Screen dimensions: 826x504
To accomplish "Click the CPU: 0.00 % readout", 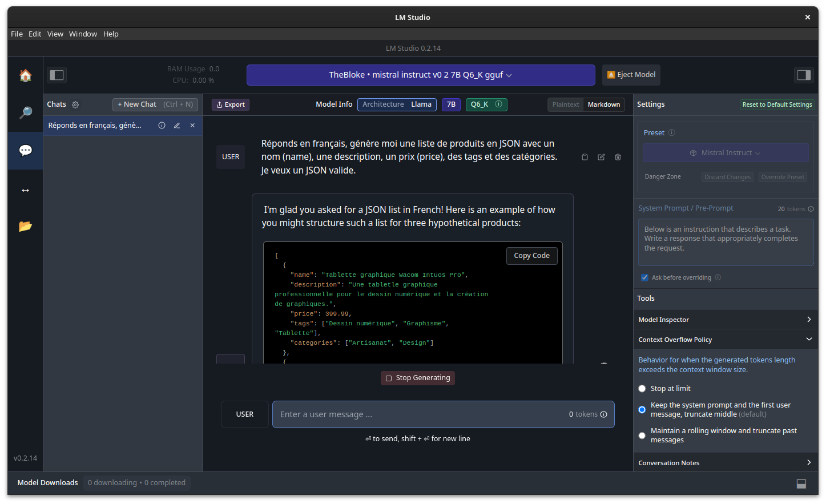I will click(x=193, y=80).
